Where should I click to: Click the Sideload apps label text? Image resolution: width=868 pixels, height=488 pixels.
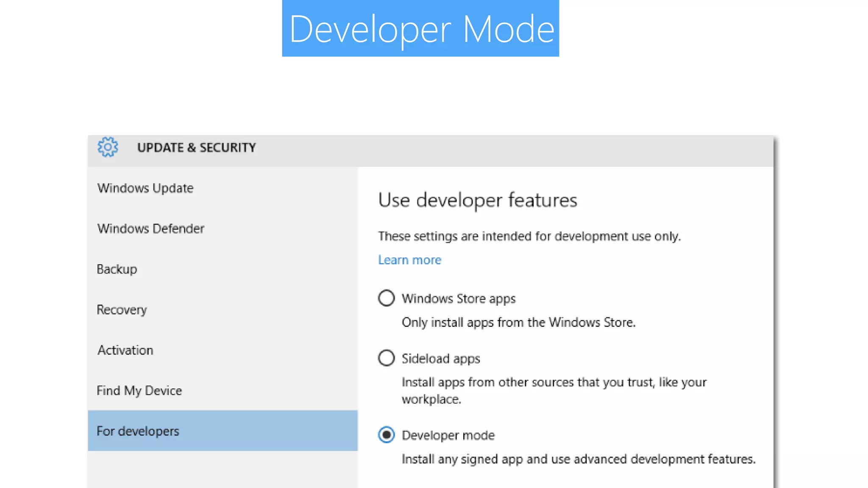coord(441,359)
